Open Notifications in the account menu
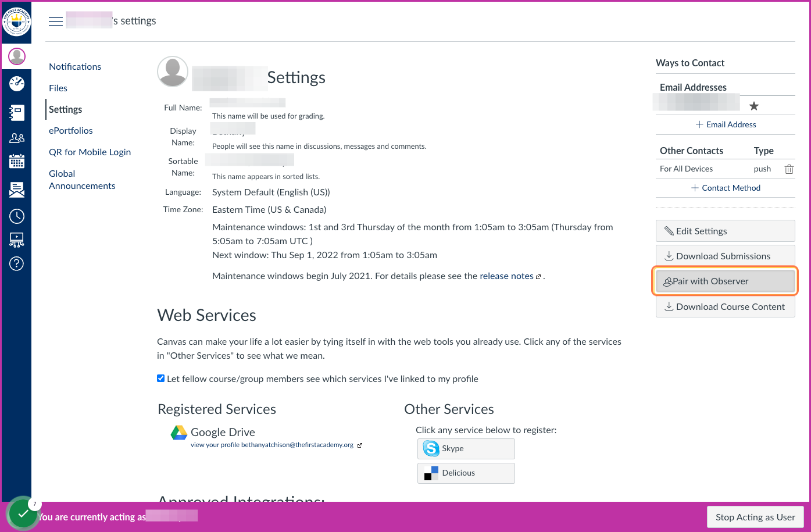Viewport: 811px width, 532px height. point(75,67)
